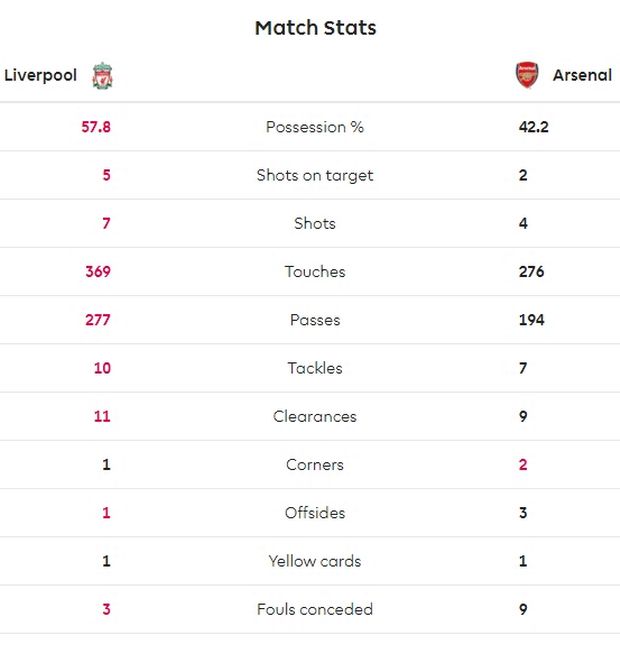Select the Passes row label

point(315,320)
